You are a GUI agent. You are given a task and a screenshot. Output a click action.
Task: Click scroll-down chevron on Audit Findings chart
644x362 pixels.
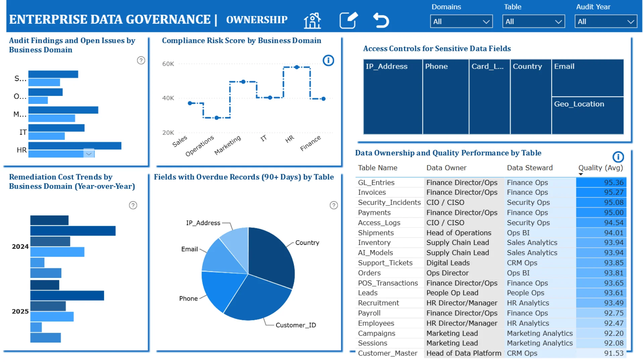tap(89, 154)
